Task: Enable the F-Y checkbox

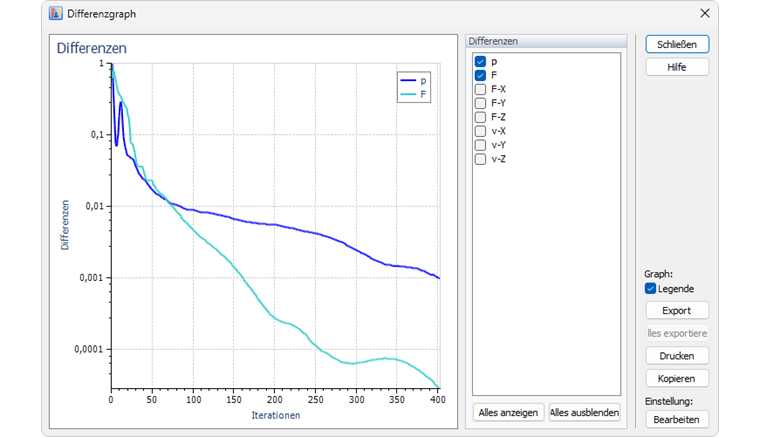Action: [480, 103]
